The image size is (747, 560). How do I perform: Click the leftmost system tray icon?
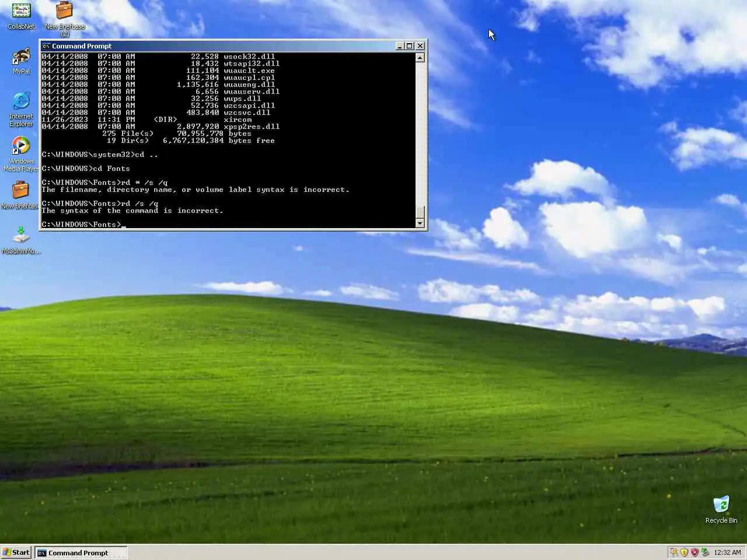point(674,552)
